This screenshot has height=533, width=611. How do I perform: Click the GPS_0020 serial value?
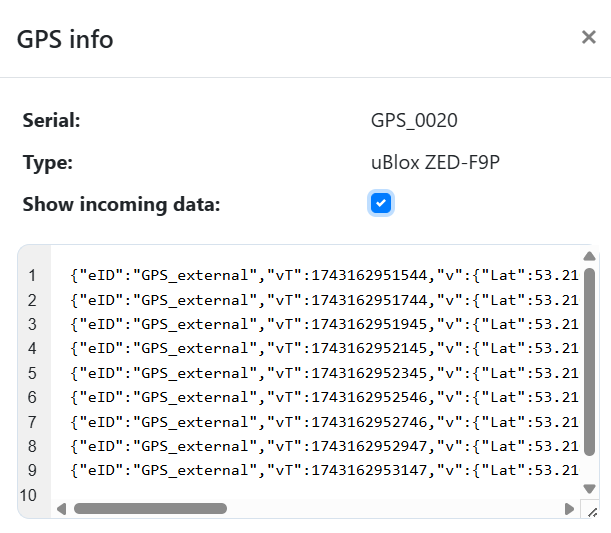414,121
